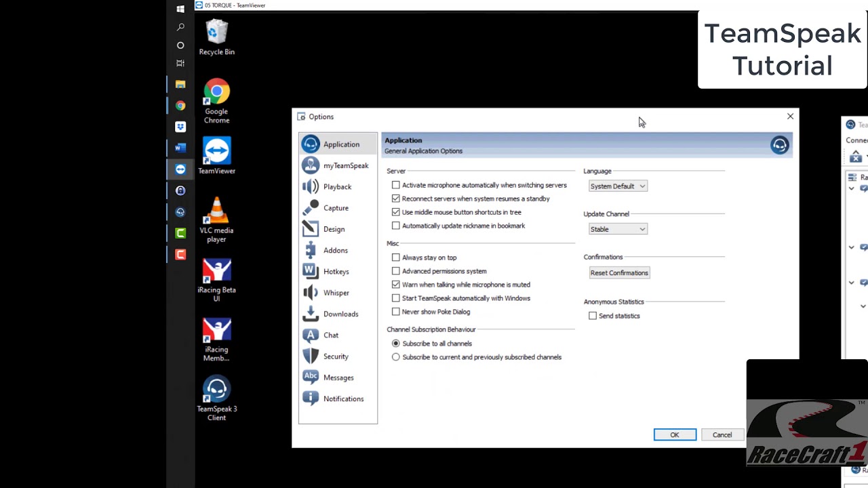
Task: Open the Design settings category
Action: 338,229
